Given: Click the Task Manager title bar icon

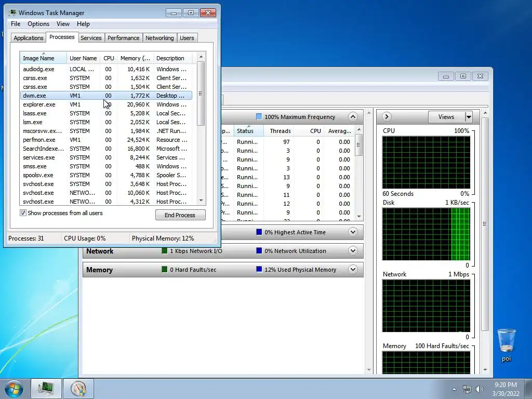Looking at the screenshot, I should tap(12, 12).
